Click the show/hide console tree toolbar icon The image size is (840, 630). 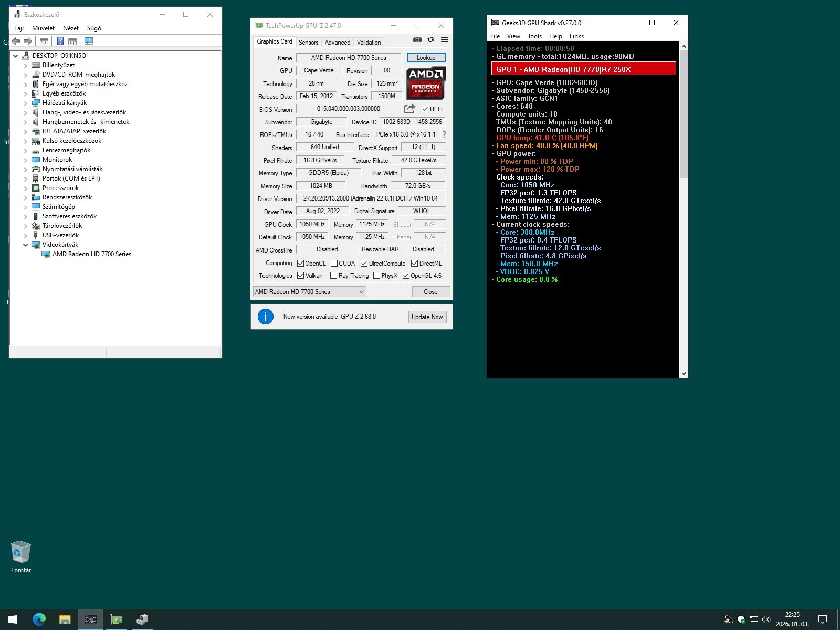pyautogui.click(x=44, y=41)
